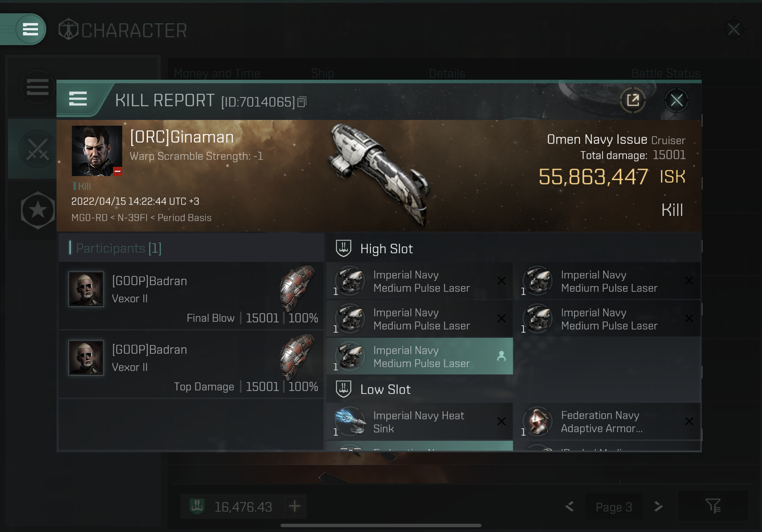Click the share kill report icon

click(632, 100)
